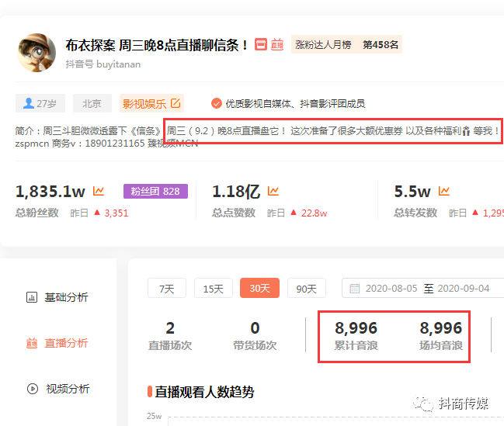Open the trend chart icon beside 5.5w

point(444,191)
